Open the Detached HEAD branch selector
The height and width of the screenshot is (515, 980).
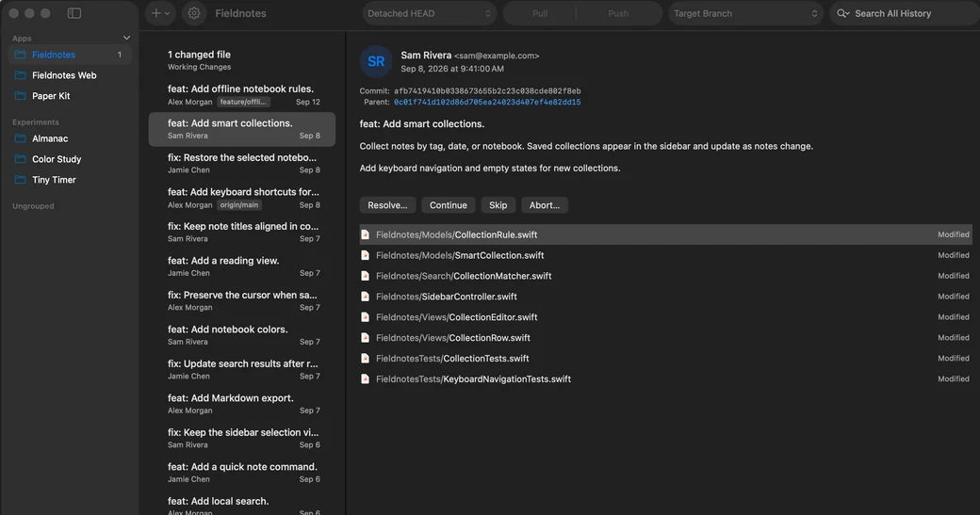pos(430,13)
